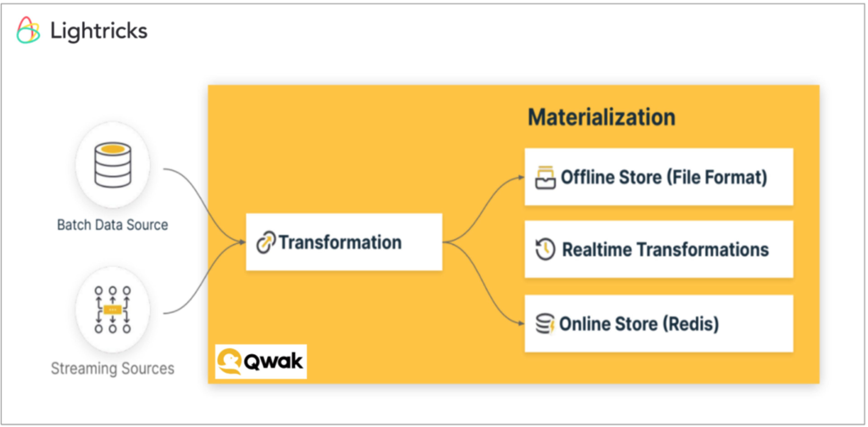Image resolution: width=868 pixels, height=427 pixels.
Task: Click the Batch Data Source label
Action: point(113,225)
